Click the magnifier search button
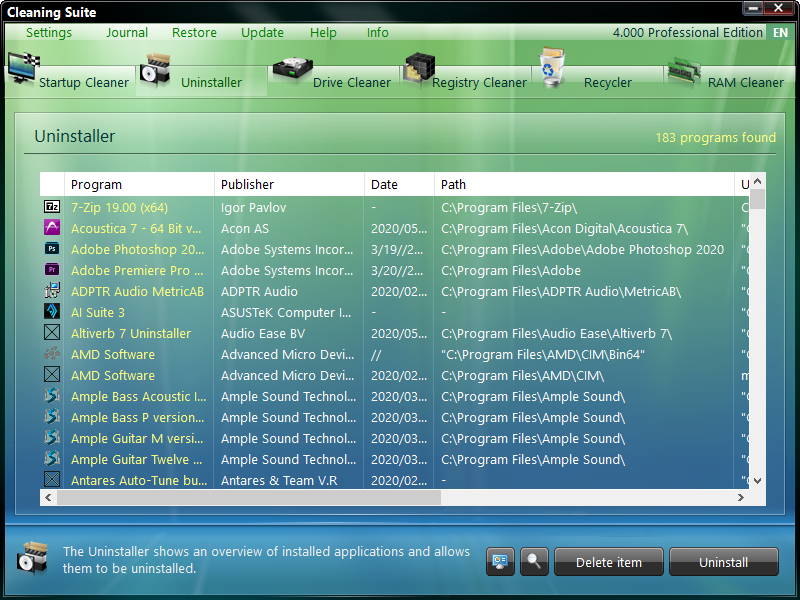Viewport: 800px width, 600px height. point(534,562)
